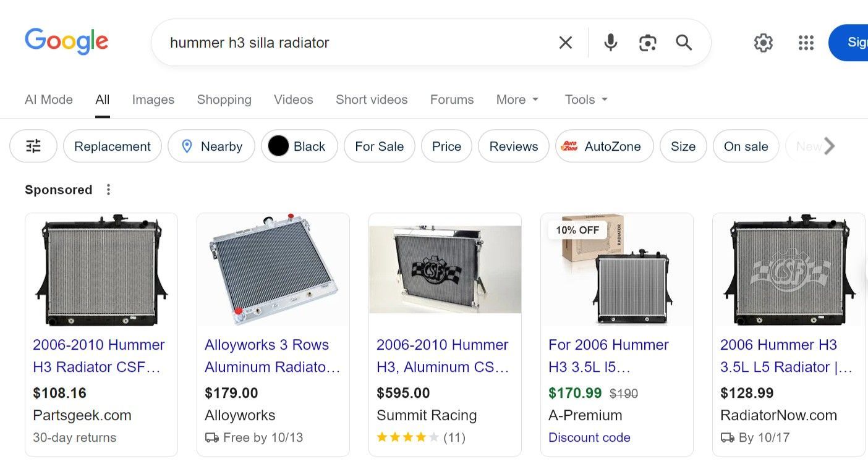
Task: Open the settings gear menu
Action: pos(764,43)
